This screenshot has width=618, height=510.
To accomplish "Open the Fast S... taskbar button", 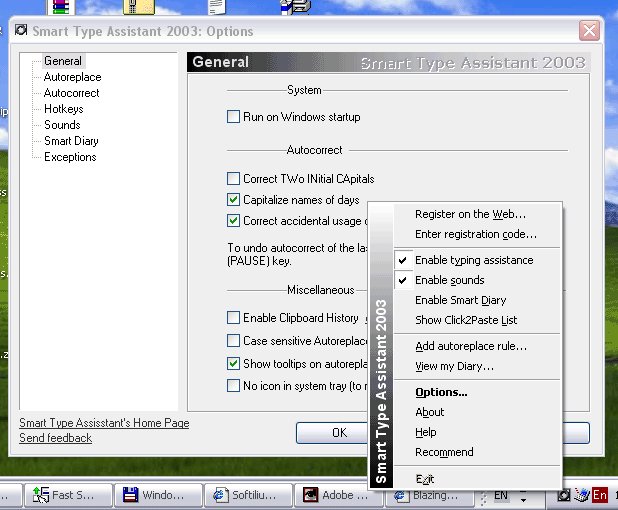I will coord(68,495).
